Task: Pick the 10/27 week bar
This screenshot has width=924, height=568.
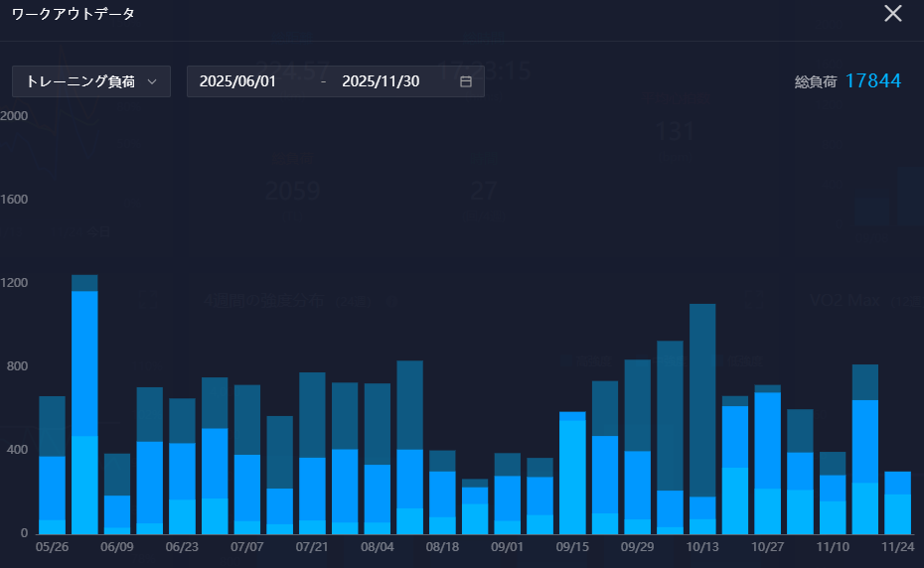Action: coord(767,460)
